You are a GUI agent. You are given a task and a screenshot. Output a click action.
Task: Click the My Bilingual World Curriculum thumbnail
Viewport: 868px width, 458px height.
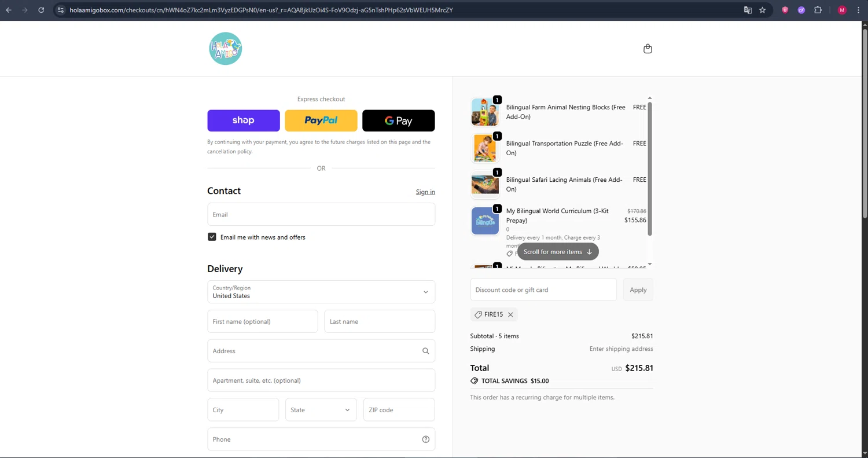(x=485, y=221)
